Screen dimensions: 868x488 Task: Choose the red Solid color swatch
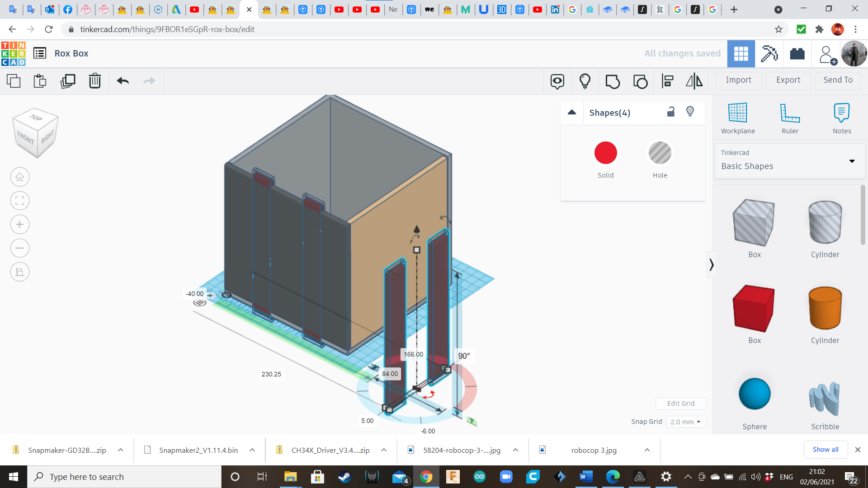(x=605, y=153)
